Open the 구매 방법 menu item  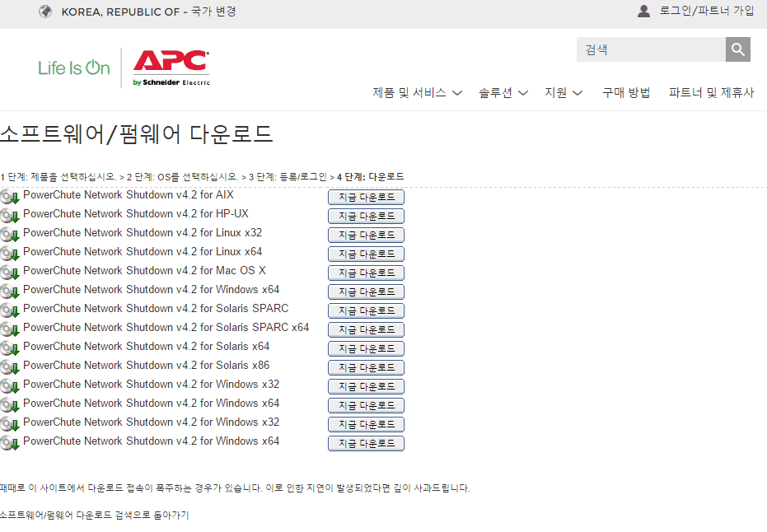(x=626, y=92)
